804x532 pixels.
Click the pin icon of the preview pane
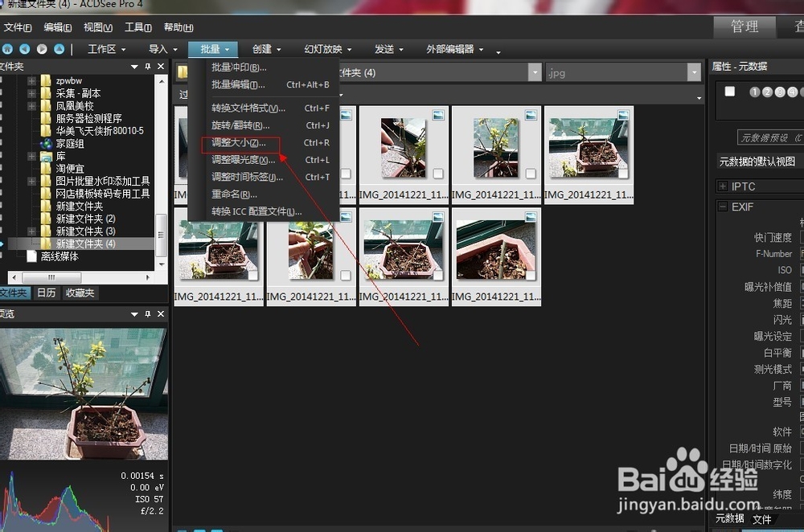click(x=148, y=313)
